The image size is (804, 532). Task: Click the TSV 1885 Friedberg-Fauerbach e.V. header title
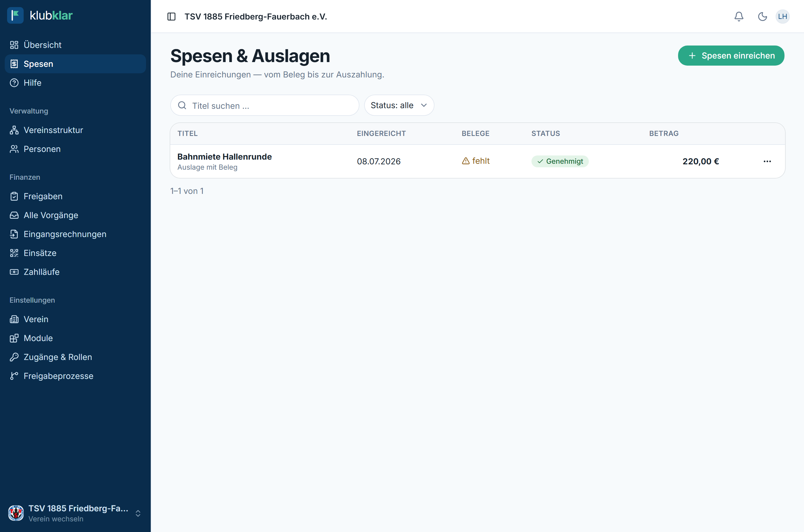click(x=256, y=17)
